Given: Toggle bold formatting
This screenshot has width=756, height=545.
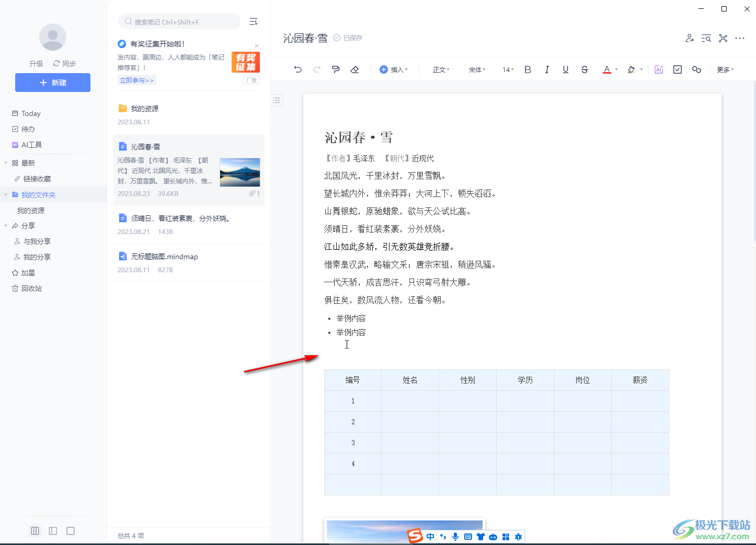Looking at the screenshot, I should [528, 69].
